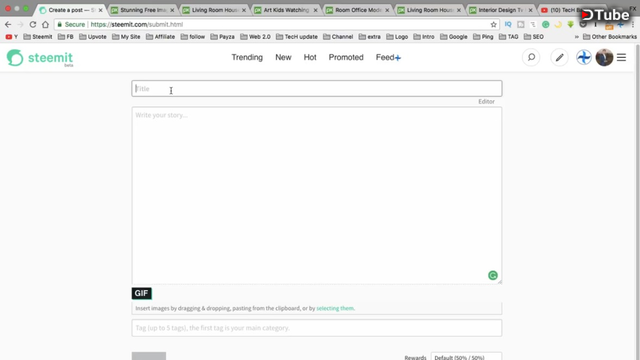Click the Secure lock site info
The width and height of the screenshot is (640, 360).
(71, 24)
